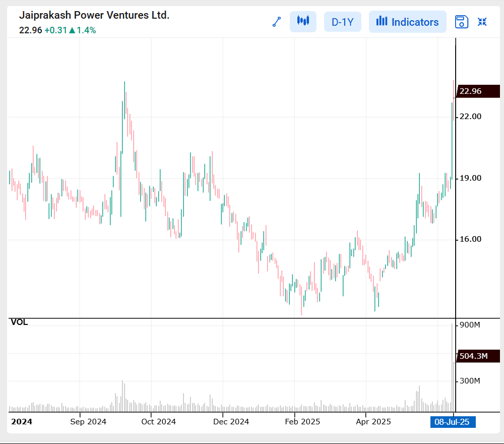Click the tallest 900M volume bar

pos(452,368)
